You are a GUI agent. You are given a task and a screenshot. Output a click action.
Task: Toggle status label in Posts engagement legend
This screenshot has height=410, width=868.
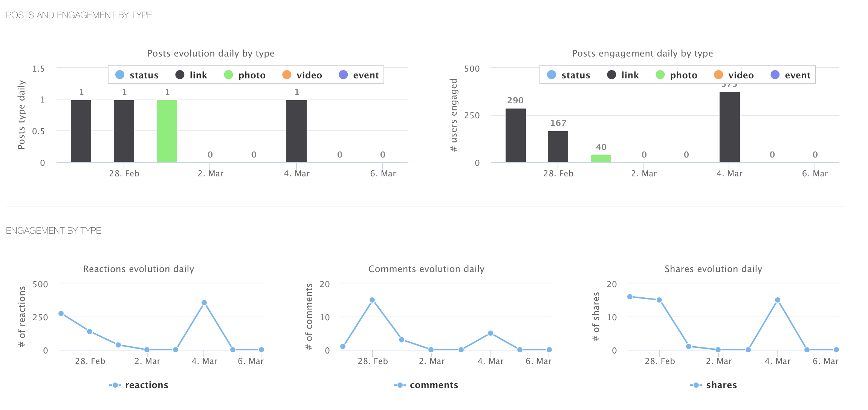tap(575, 75)
